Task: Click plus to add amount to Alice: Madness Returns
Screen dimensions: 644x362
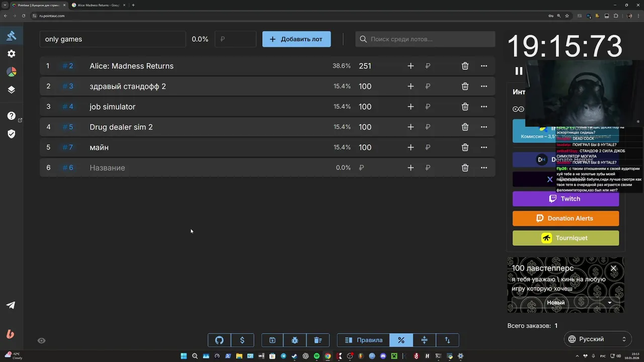Action: [x=411, y=66]
